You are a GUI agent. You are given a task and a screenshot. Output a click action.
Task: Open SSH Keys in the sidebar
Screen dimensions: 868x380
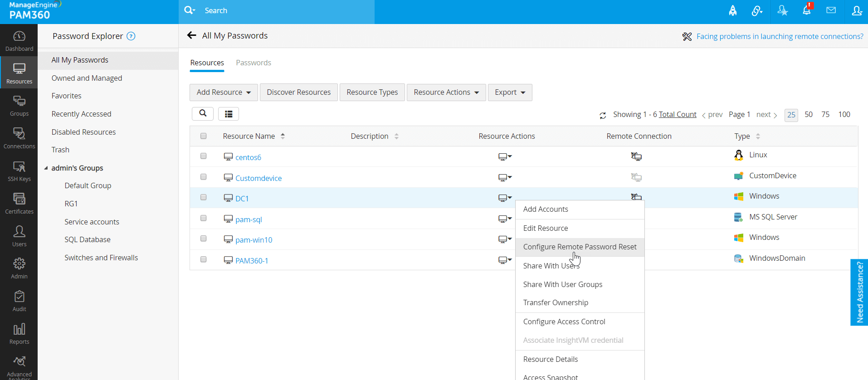pos(19,171)
